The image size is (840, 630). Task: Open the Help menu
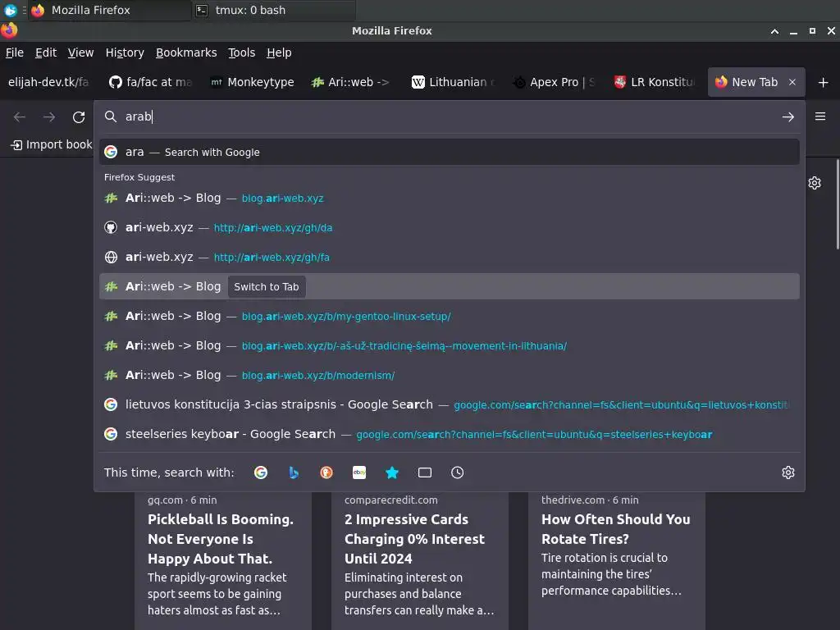pos(279,52)
